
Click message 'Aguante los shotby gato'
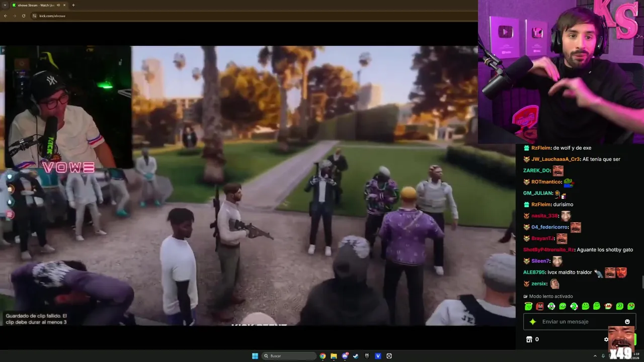605,250
